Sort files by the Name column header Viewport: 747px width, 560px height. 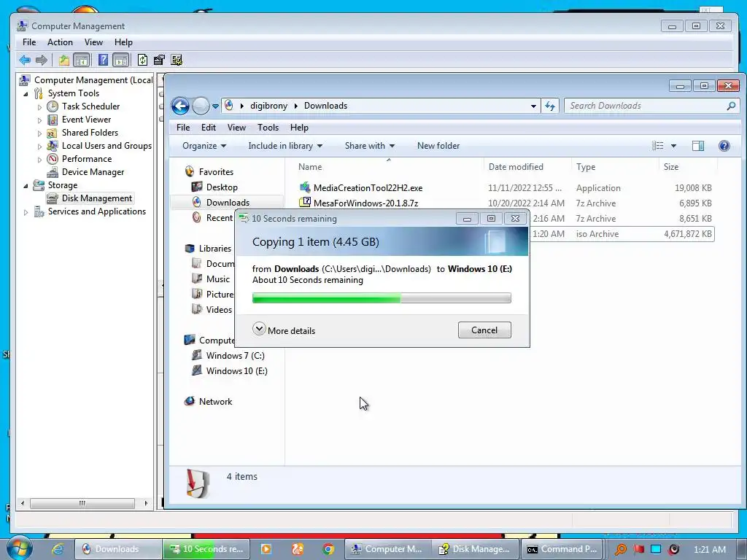[x=388, y=167]
